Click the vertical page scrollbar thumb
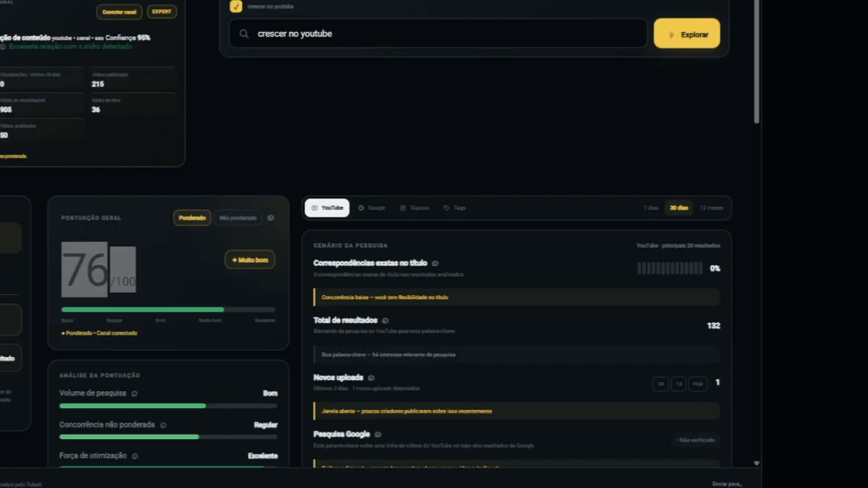 tap(756, 62)
